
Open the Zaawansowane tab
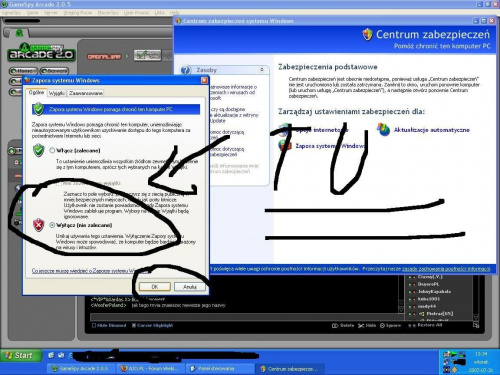pyautogui.click(x=86, y=93)
